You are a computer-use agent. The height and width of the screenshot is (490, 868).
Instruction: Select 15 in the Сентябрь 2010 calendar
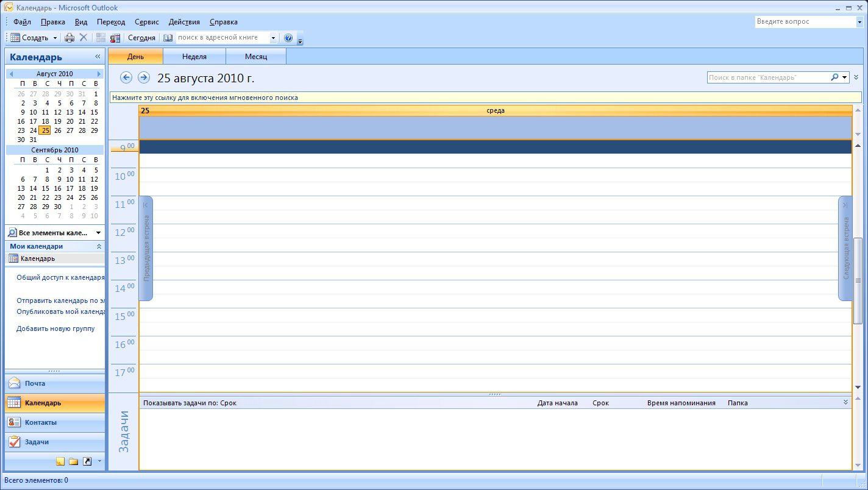[x=45, y=188]
